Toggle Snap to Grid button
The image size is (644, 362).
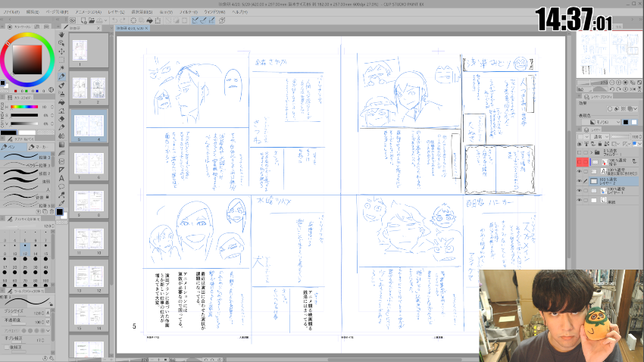(212, 20)
